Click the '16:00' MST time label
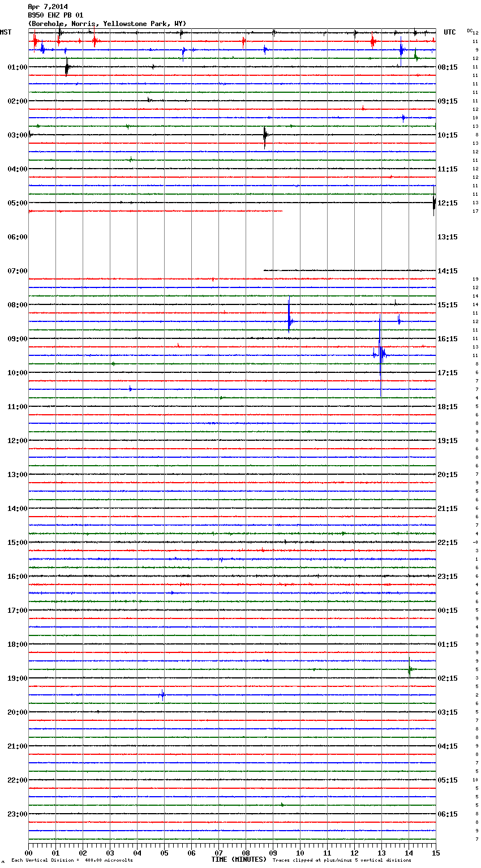This screenshot has width=481, height=868. pos(18,577)
